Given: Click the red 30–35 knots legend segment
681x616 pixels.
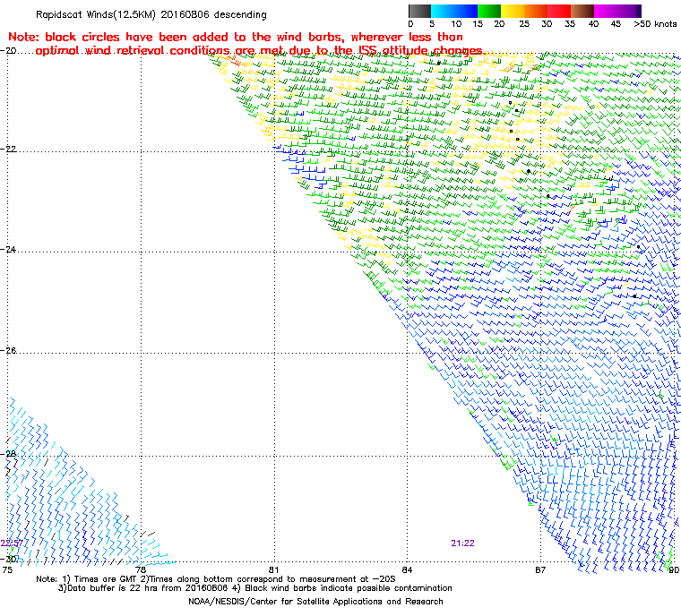Looking at the screenshot, I should [x=559, y=11].
